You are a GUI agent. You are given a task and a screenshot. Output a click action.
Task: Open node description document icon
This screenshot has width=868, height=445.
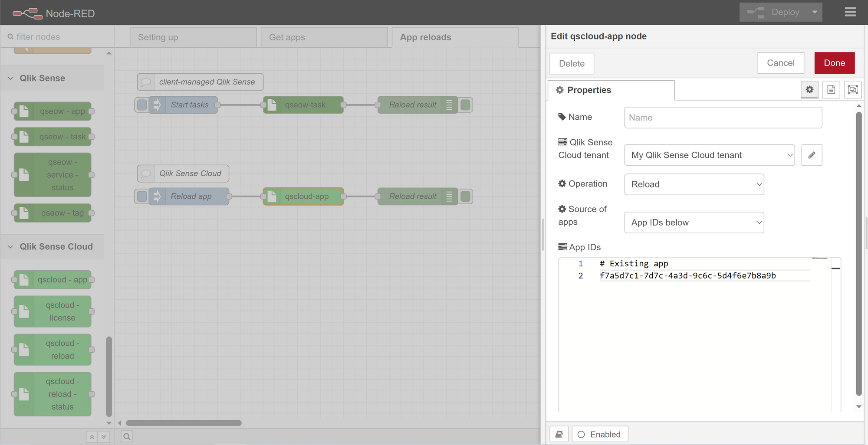831,89
